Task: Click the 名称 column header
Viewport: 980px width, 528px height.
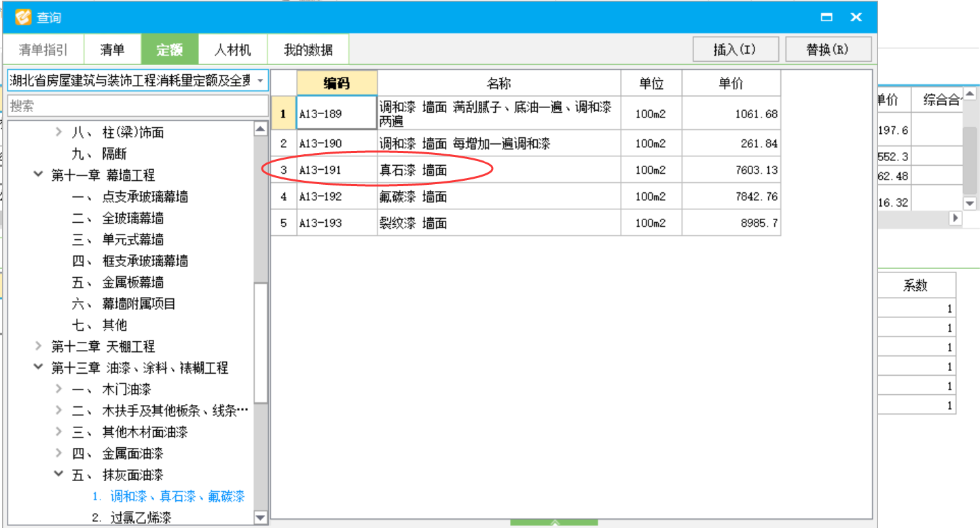Action: 499,84
